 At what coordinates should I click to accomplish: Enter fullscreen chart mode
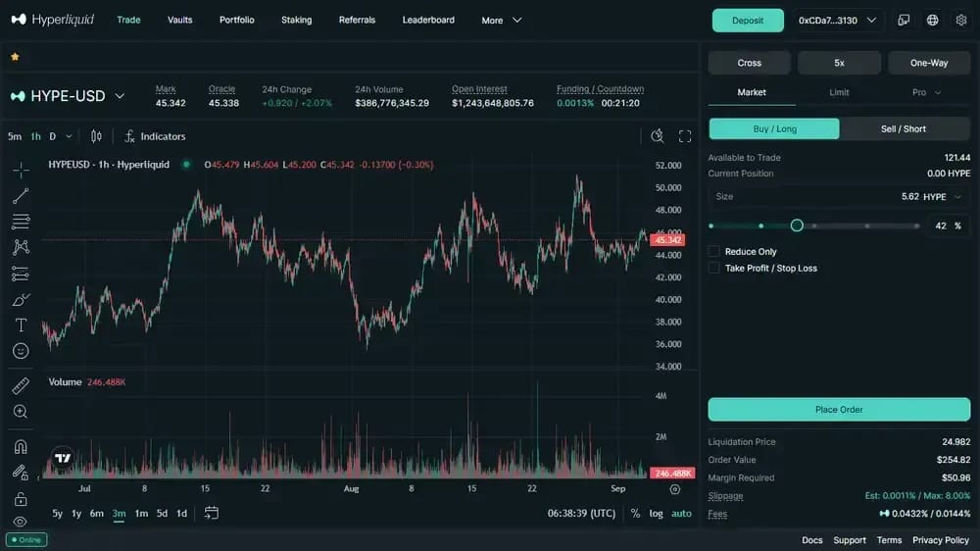coord(685,136)
